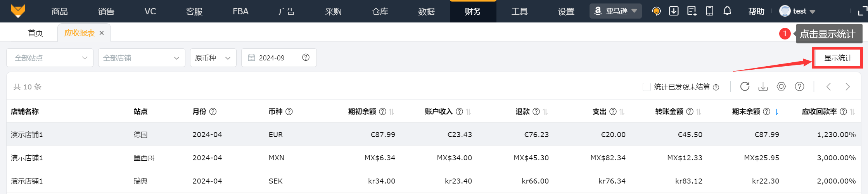868x194 pixels.
Task: Switch to the 首页 tab
Action: [x=35, y=33]
